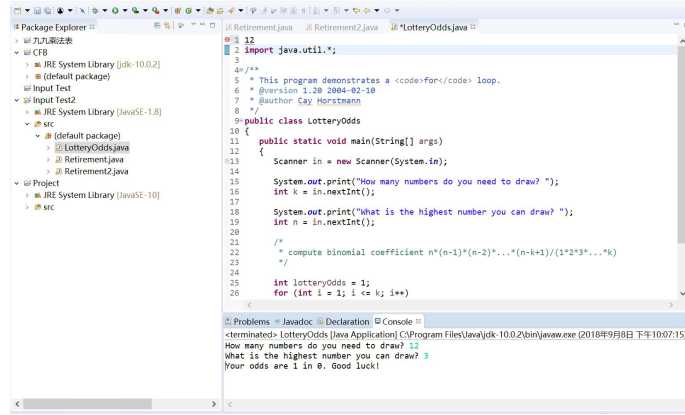Toggle Link with Editor in Package Explorer
The height and width of the screenshot is (415, 685).
pos(167,26)
